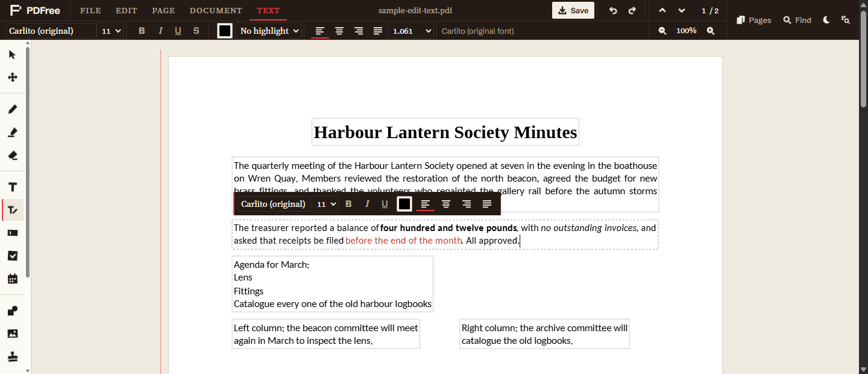Screen dimensions: 868x374
Task: Open the TEXT menu tab
Action: 268,11
